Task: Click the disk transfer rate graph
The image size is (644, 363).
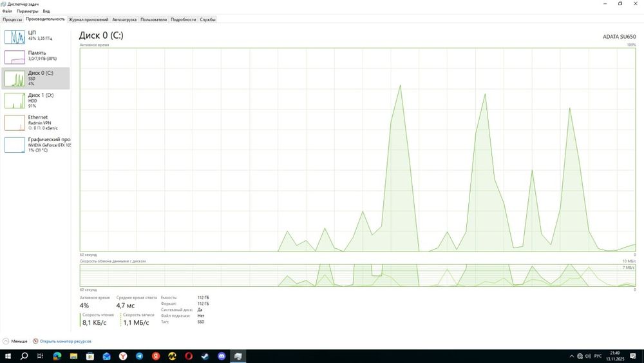Action: pyautogui.click(x=357, y=275)
